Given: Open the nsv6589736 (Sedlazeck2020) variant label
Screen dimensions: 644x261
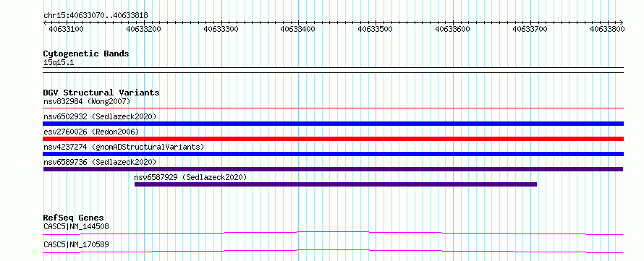Looking at the screenshot, I should click(100, 162).
